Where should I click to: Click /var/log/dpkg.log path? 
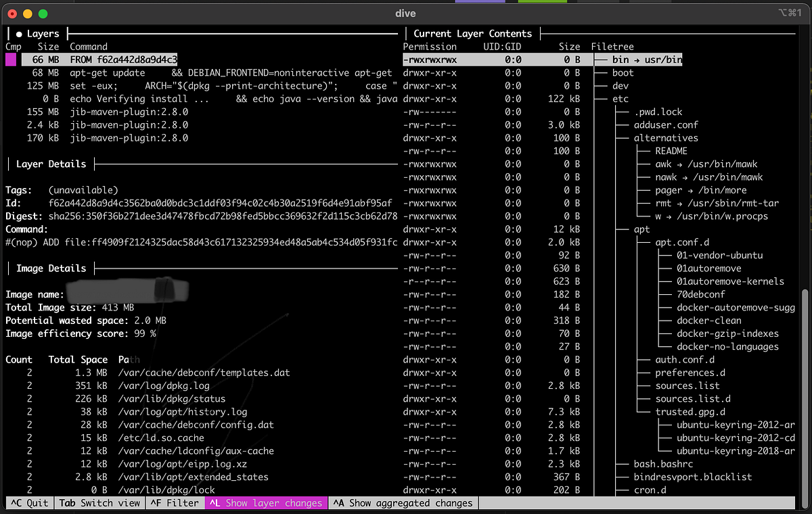coord(164,385)
